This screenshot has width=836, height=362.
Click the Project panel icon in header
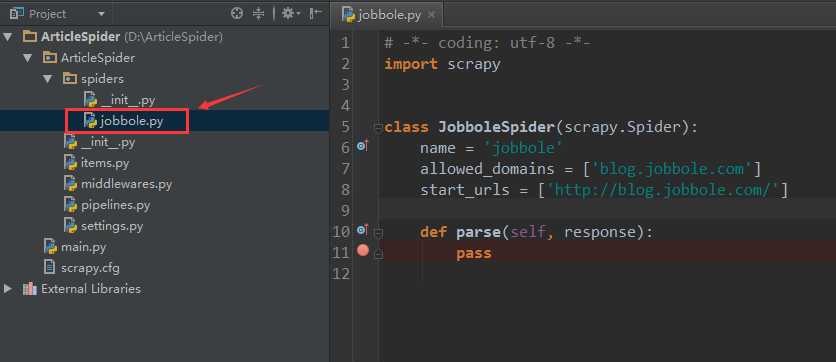(x=17, y=13)
